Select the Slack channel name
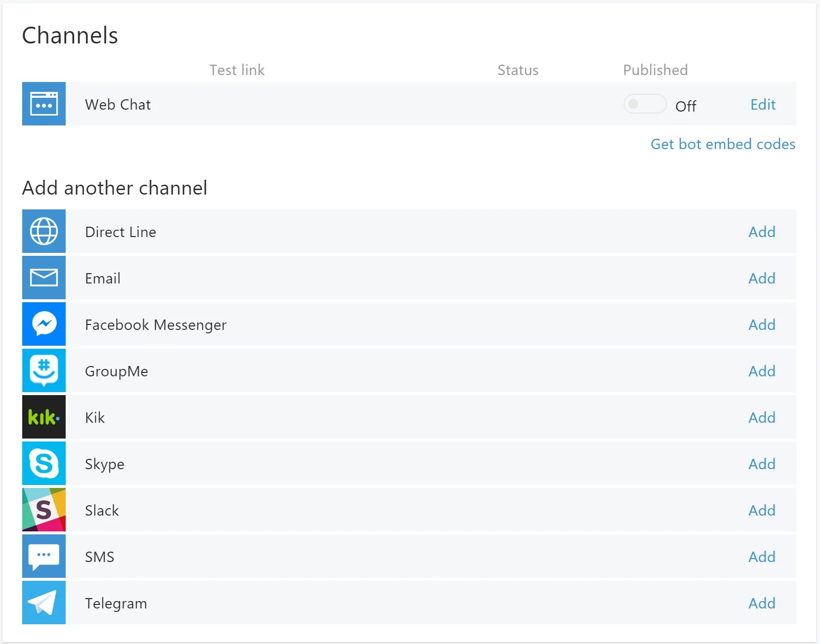820x644 pixels. pos(102,511)
